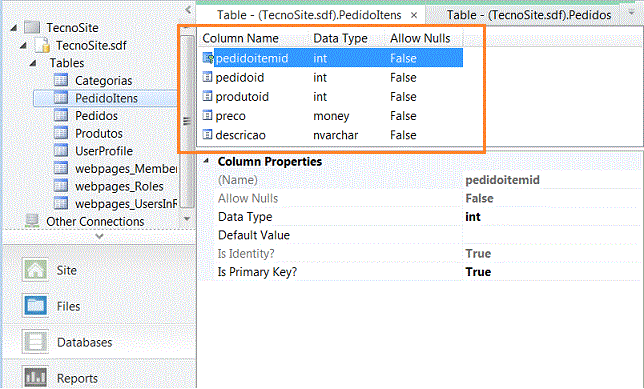Open the Site workspace icon
Image resolution: width=644 pixels, height=389 pixels.
35,270
